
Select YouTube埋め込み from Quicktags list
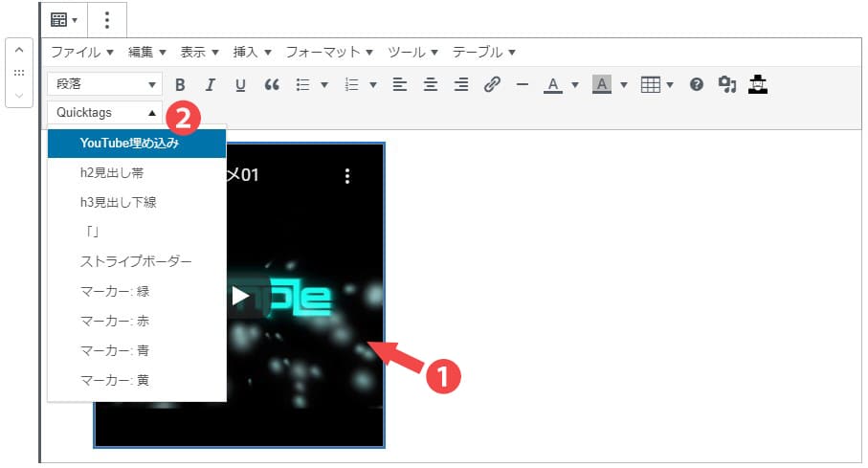pyautogui.click(x=137, y=144)
